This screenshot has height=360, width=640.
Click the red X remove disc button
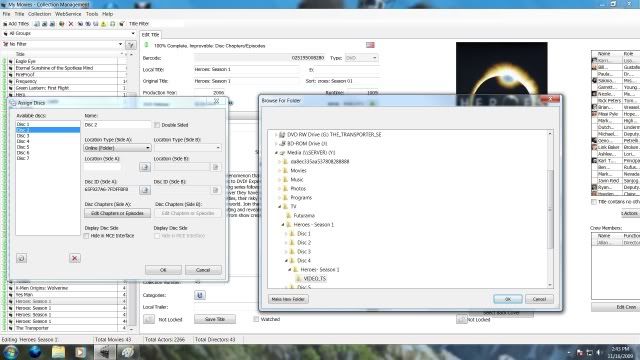click(75, 258)
